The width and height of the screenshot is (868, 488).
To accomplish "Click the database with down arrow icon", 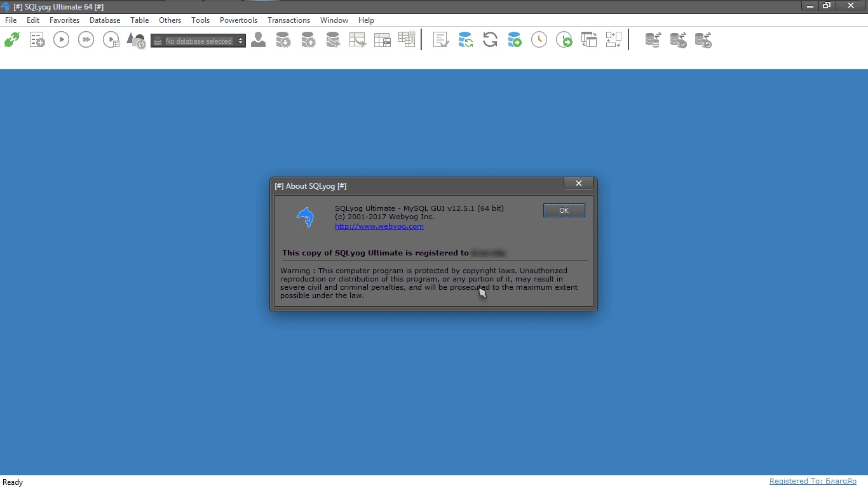I will tap(283, 40).
